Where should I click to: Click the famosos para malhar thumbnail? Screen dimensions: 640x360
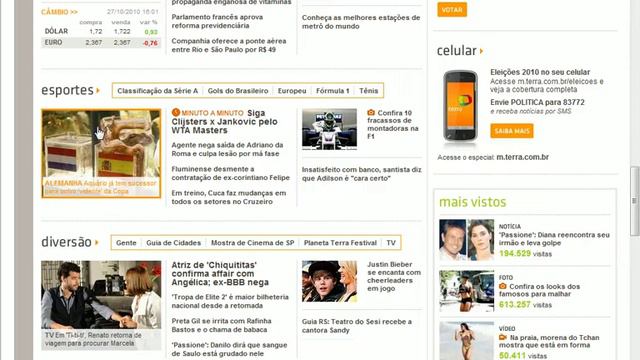tap(467, 291)
